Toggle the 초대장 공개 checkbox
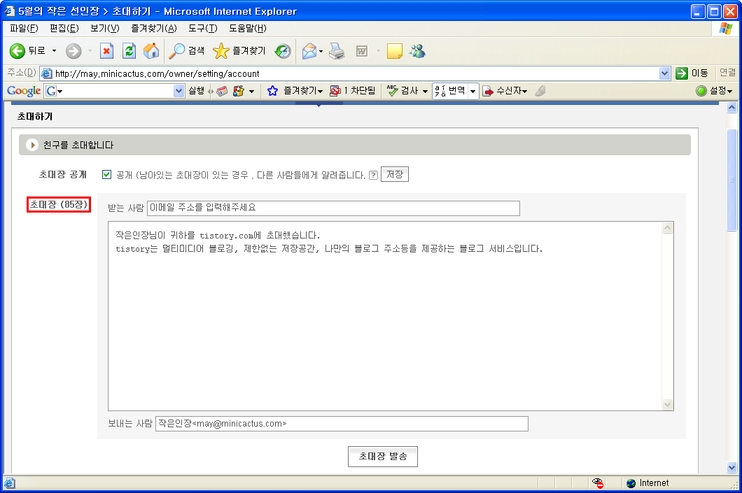Screen dimensions: 742x493 point(107,174)
